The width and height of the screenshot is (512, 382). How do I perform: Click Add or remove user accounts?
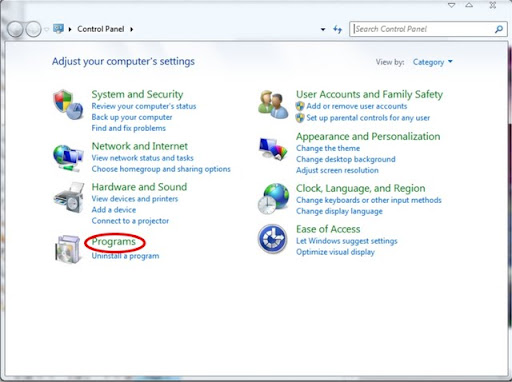[x=357, y=106]
